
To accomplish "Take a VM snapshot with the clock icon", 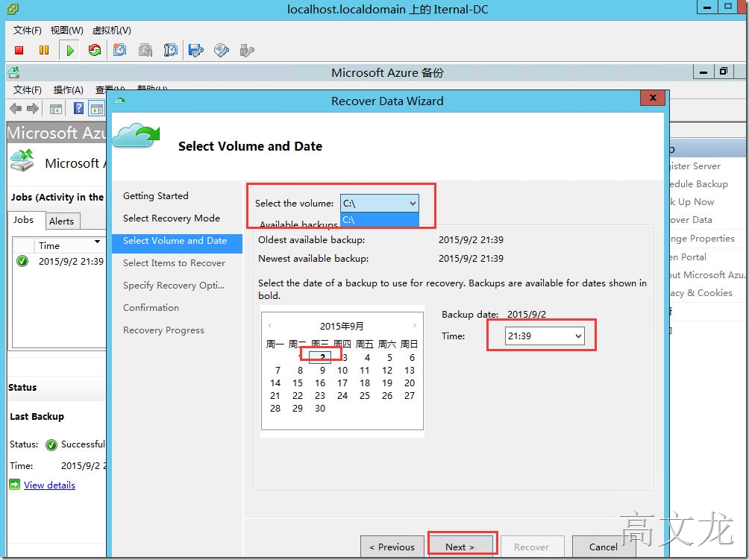I will click(120, 50).
